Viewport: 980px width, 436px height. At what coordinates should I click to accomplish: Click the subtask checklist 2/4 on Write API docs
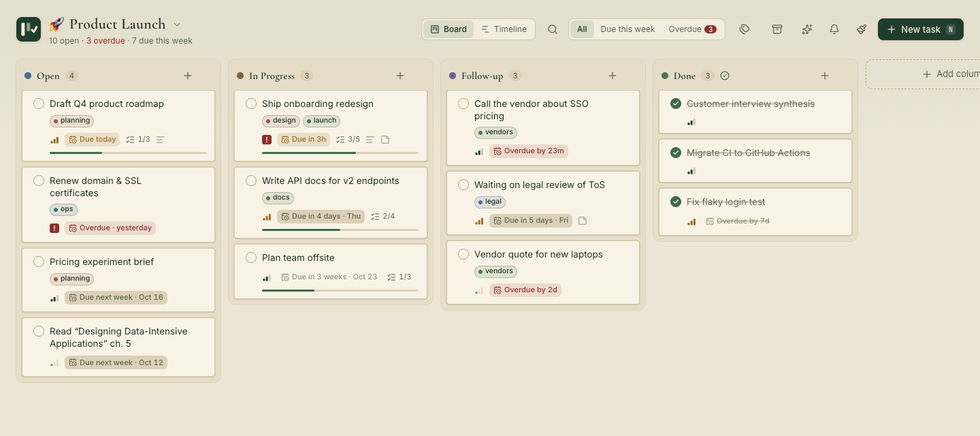click(383, 217)
